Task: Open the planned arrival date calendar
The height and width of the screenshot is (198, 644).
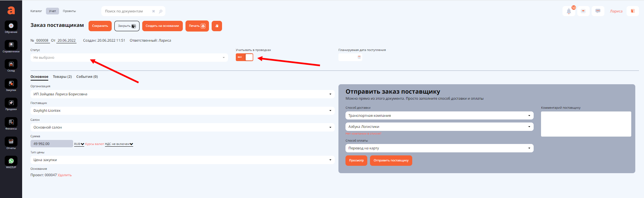Action: [359, 57]
